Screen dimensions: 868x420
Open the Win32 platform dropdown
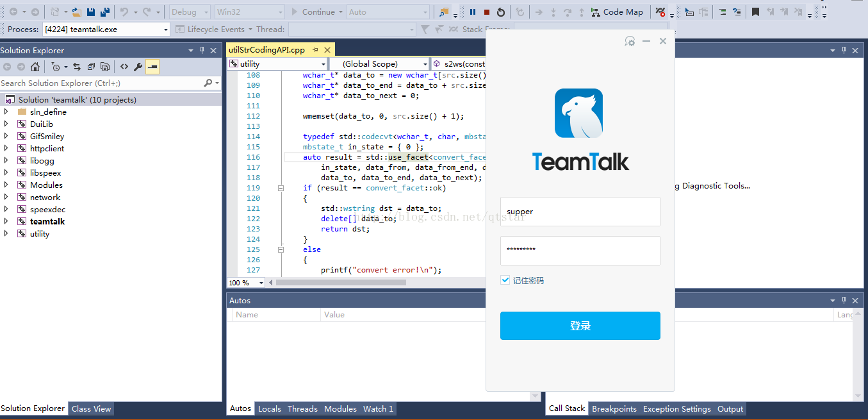(x=249, y=12)
